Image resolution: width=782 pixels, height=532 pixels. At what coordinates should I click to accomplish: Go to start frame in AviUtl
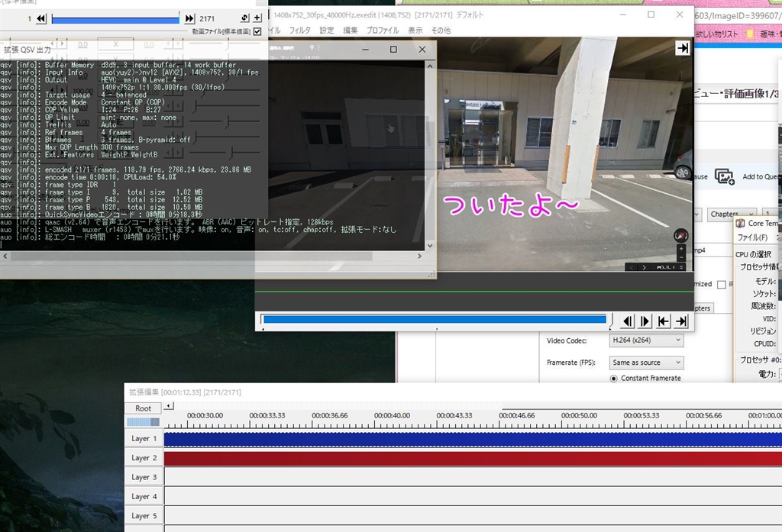[663, 321]
